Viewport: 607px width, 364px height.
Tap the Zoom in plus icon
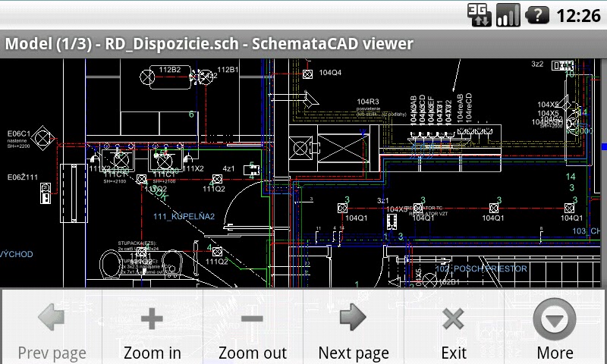152,318
